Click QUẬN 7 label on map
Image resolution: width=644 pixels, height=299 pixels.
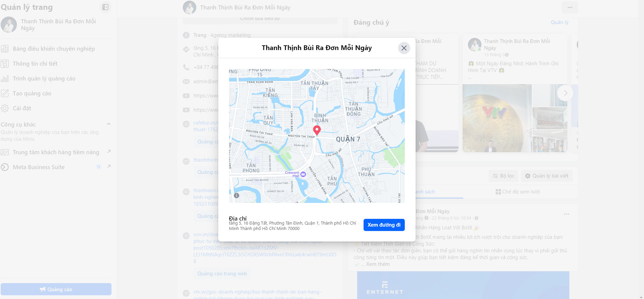pos(348,139)
